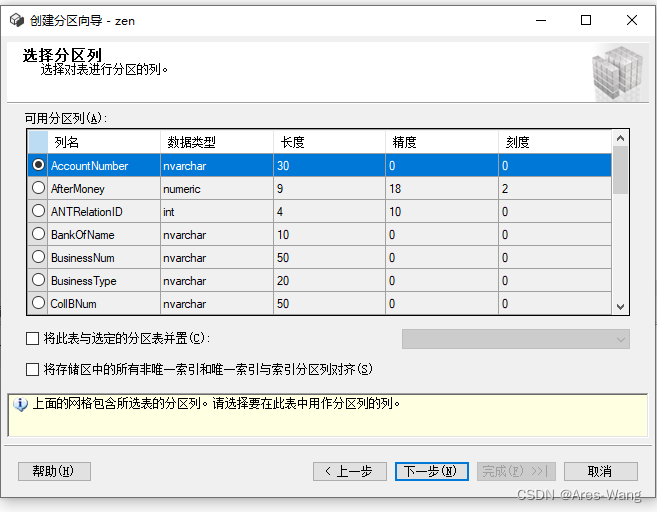Click the 数据类型 column header
The height and width of the screenshot is (512, 657).
[217, 142]
